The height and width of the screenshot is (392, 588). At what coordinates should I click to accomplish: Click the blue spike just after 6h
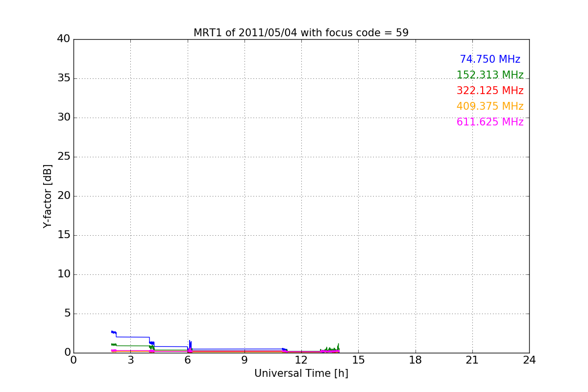coord(190,345)
